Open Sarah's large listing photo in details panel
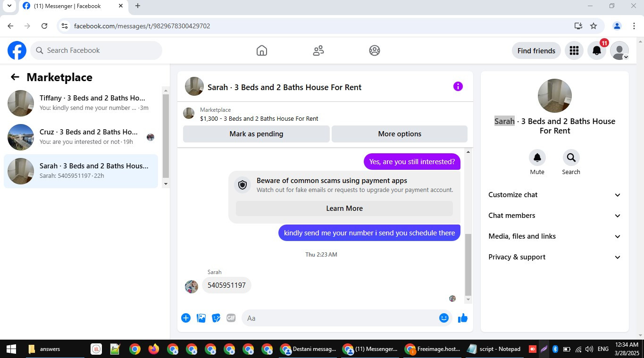644x358 pixels. point(555,96)
